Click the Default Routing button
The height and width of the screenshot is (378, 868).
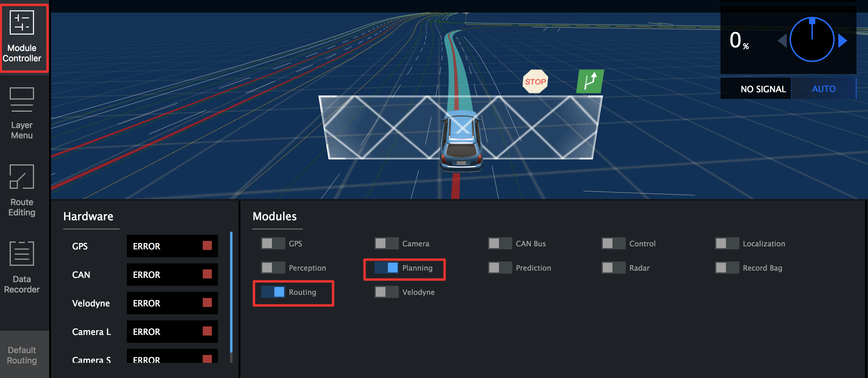tap(22, 355)
